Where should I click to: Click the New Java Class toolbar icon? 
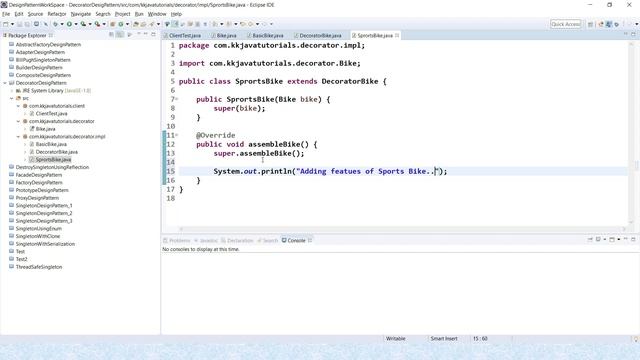click(121, 24)
